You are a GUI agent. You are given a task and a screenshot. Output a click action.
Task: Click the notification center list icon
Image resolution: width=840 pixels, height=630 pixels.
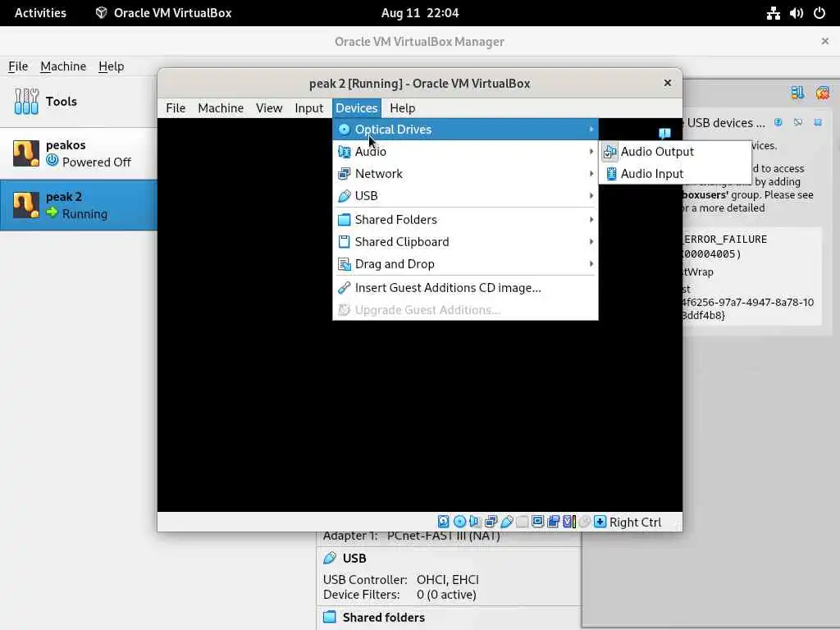coord(797,94)
